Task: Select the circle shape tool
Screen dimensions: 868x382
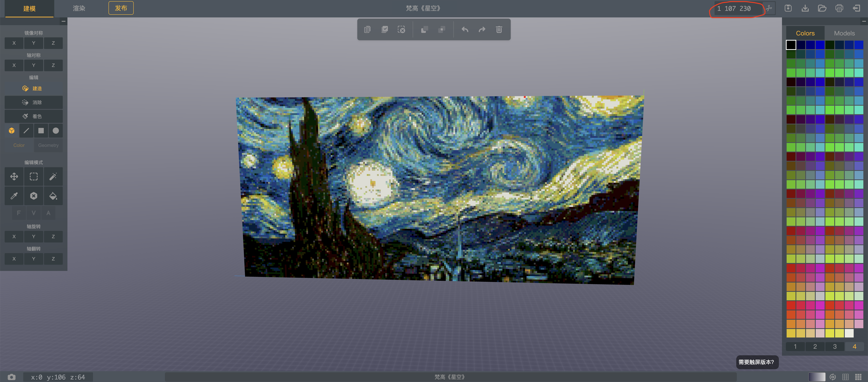Action: pyautogui.click(x=56, y=131)
